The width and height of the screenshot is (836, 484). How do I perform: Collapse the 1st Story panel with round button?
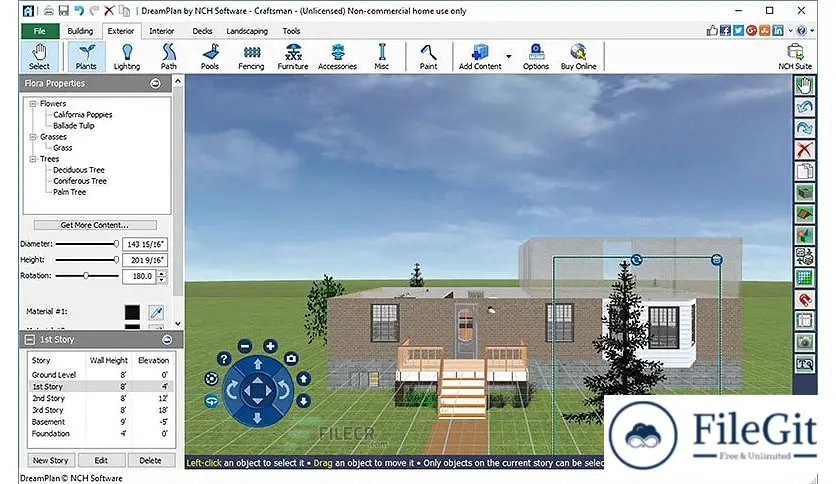167,340
